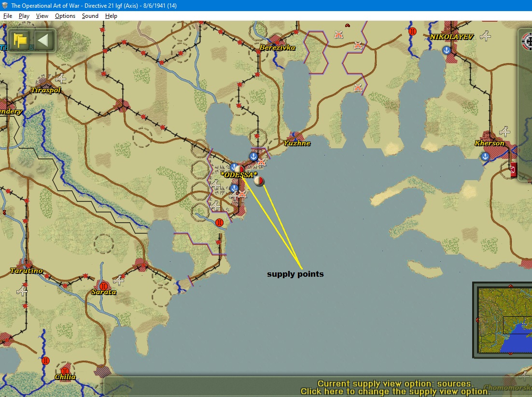Click the supply point icon in the sea
This screenshot has height=397, width=532.
click(259, 181)
